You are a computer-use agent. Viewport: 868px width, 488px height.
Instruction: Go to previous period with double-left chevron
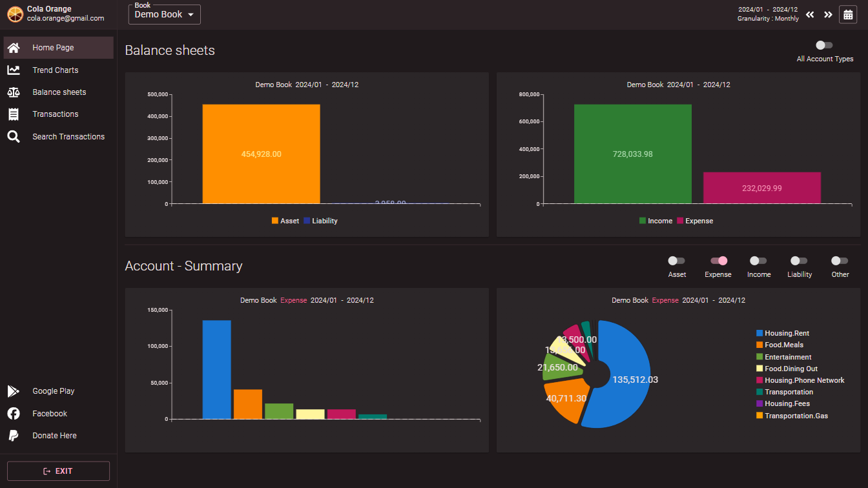810,15
